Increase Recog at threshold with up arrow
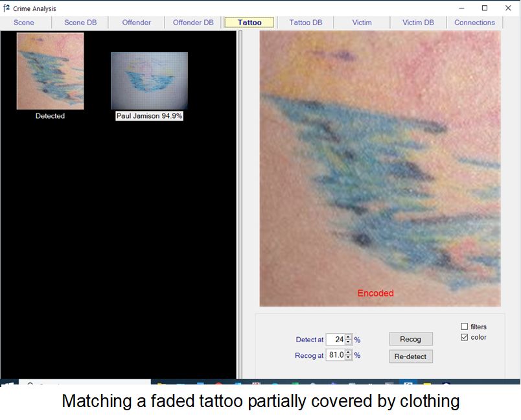 [x=348, y=353]
